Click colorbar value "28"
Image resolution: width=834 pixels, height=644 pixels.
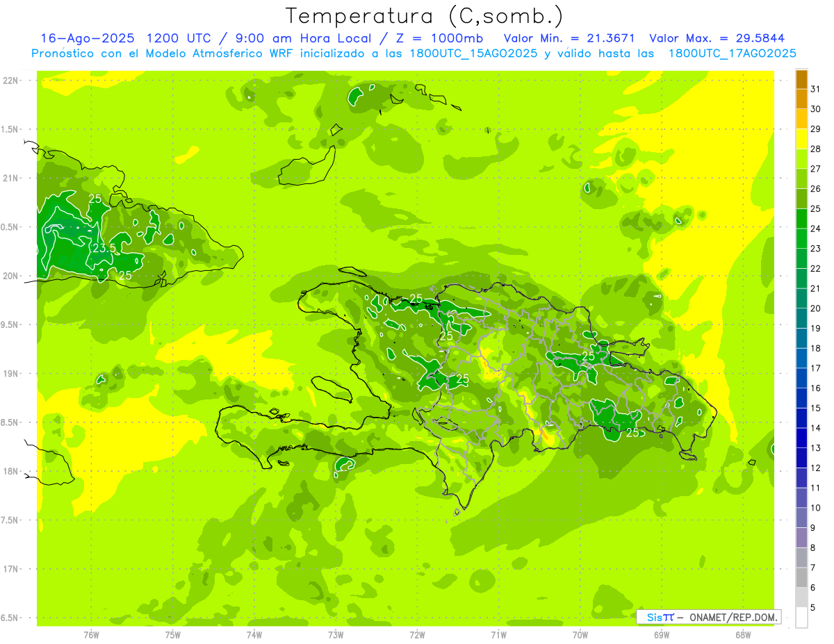click(816, 149)
